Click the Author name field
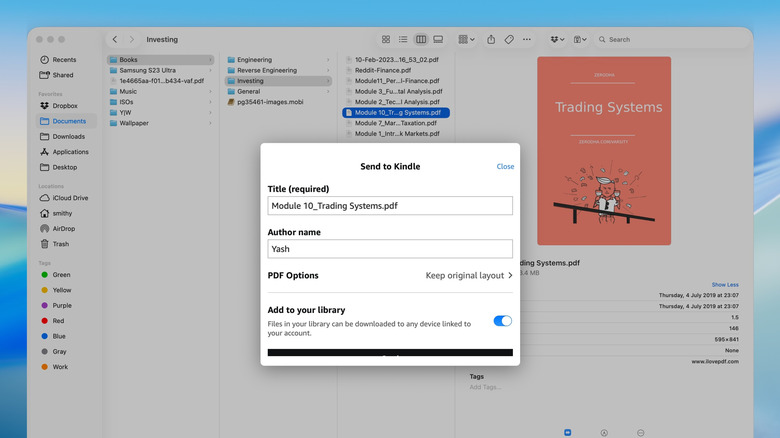 pyautogui.click(x=390, y=249)
